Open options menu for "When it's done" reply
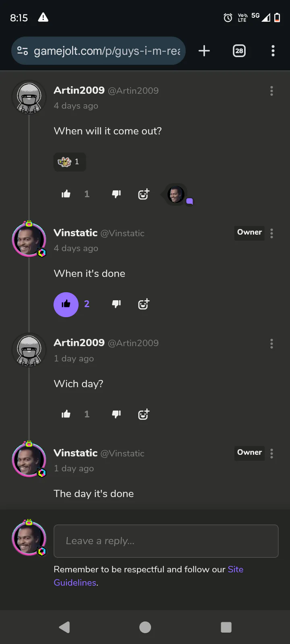This screenshot has width=290, height=644. tap(271, 233)
